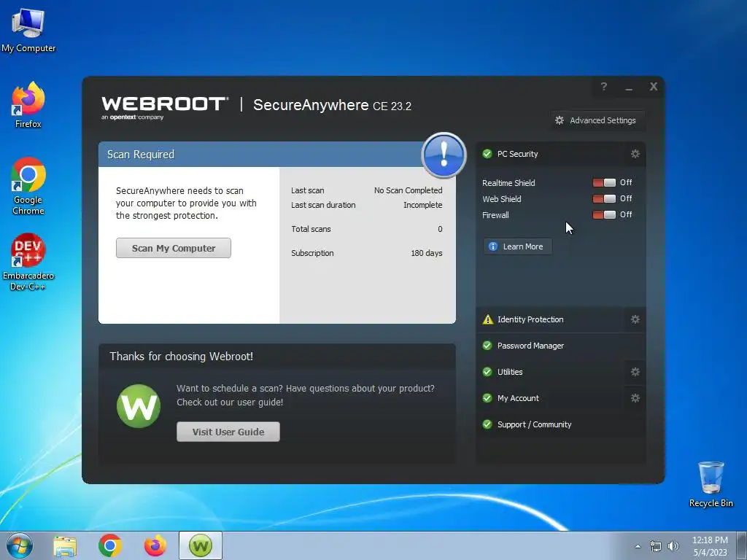Open Google Chrome desktop shortcut

[28, 186]
